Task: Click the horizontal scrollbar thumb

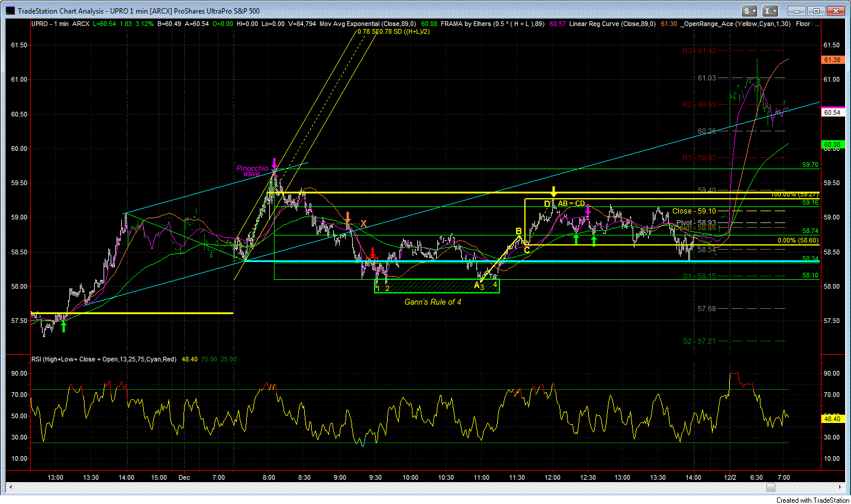Action: tap(770, 487)
